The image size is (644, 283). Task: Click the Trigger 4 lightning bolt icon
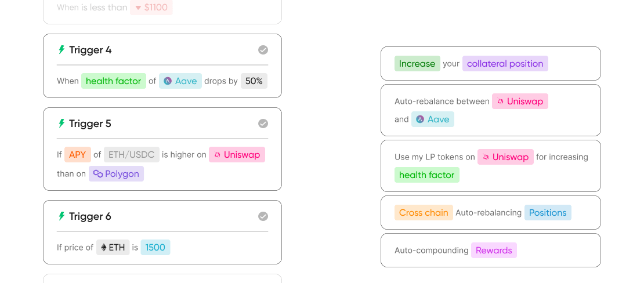tap(61, 50)
